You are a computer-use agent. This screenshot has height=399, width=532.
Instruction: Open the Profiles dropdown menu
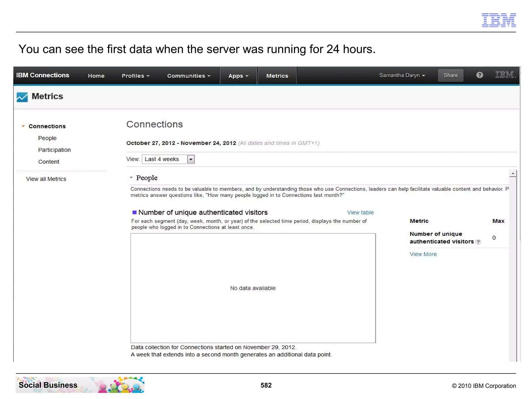coord(135,76)
